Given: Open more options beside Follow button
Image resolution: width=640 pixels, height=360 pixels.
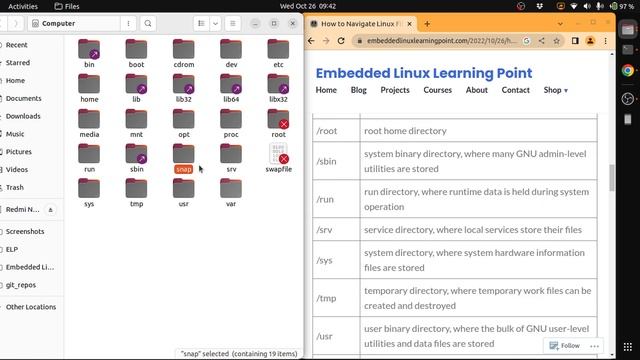Looking at the screenshot, I should (594, 346).
